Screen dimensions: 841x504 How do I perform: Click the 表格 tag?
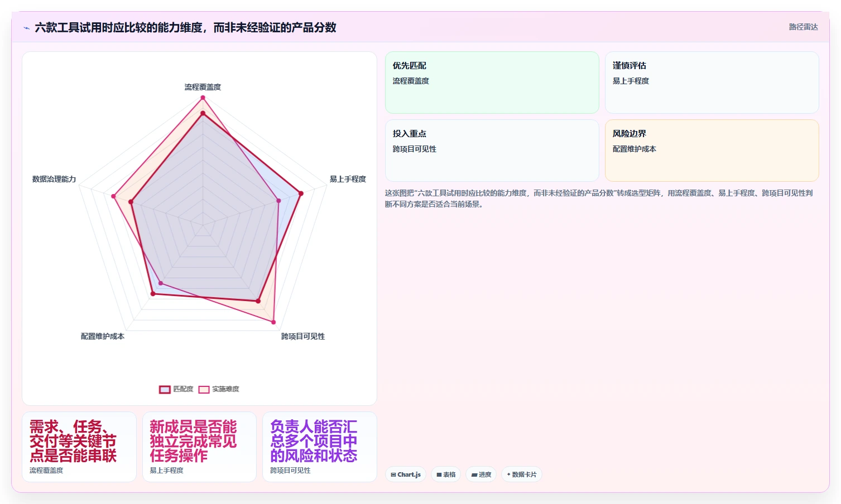pyautogui.click(x=446, y=474)
